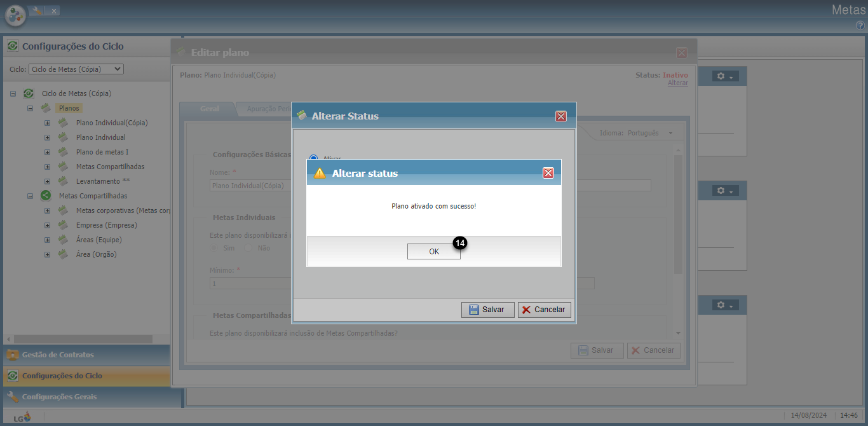
Task: Open the third gear settings dropdown
Action: [725, 306]
